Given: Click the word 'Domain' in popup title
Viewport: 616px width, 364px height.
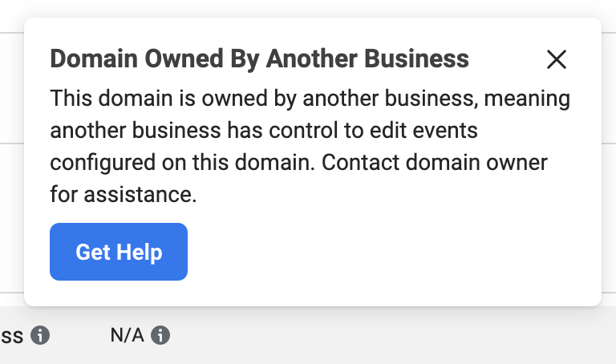Looking at the screenshot, I should coord(94,59).
